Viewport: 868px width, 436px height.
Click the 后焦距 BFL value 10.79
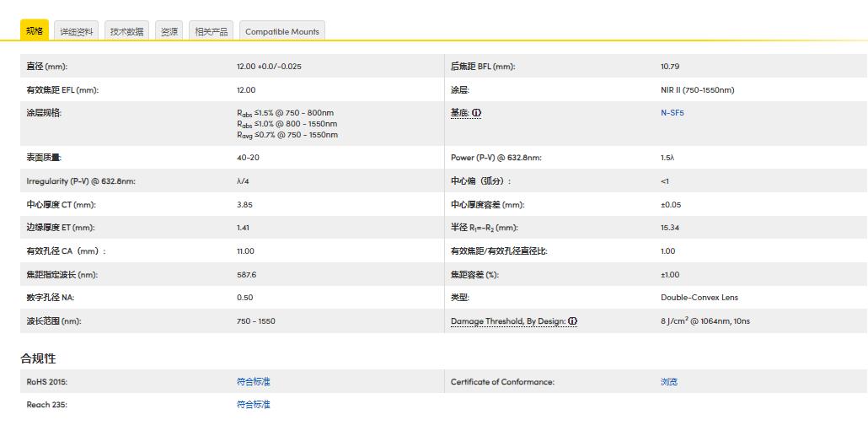point(670,67)
